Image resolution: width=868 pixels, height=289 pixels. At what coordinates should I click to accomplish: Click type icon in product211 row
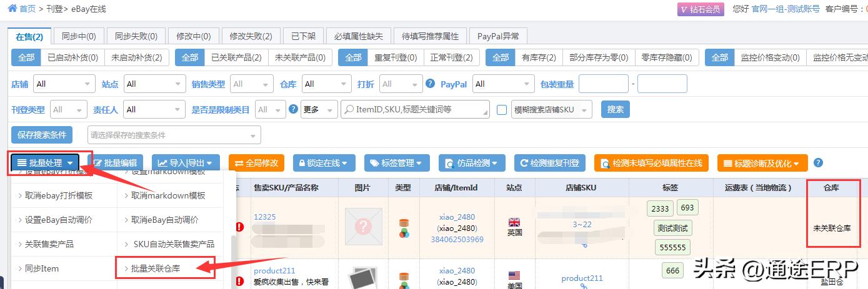tap(404, 279)
